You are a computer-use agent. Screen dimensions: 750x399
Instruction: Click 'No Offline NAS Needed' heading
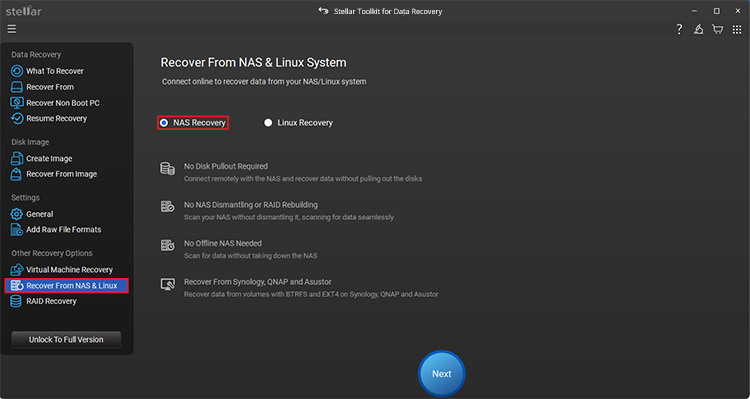[223, 243]
